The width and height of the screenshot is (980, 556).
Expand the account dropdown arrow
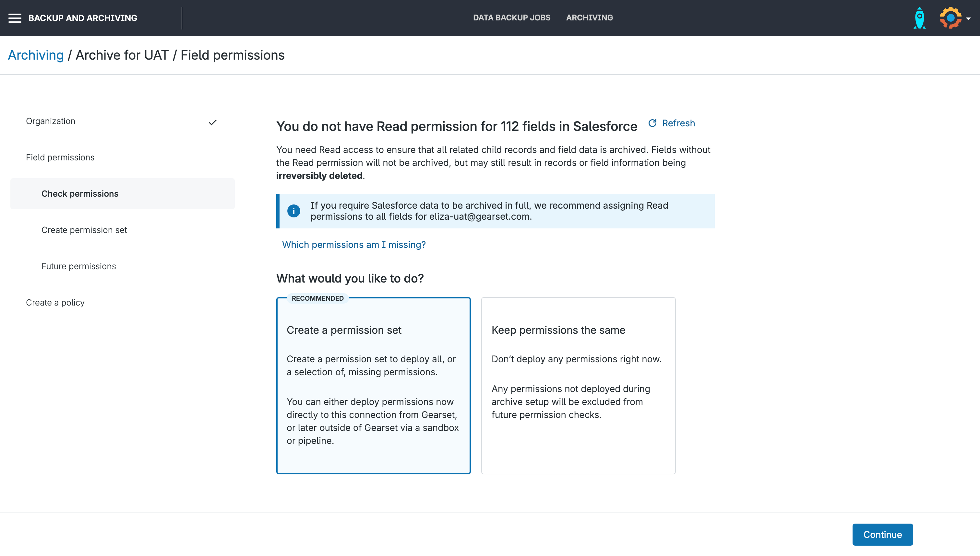968,18
